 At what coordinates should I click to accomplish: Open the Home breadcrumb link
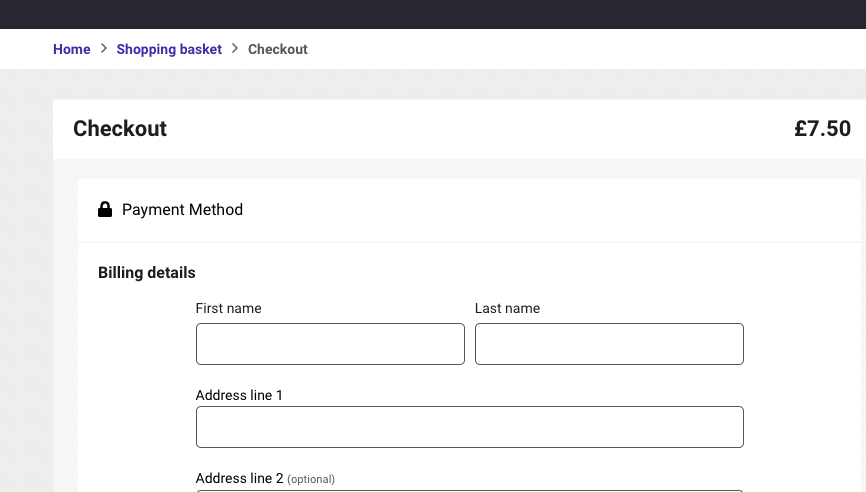pos(71,49)
